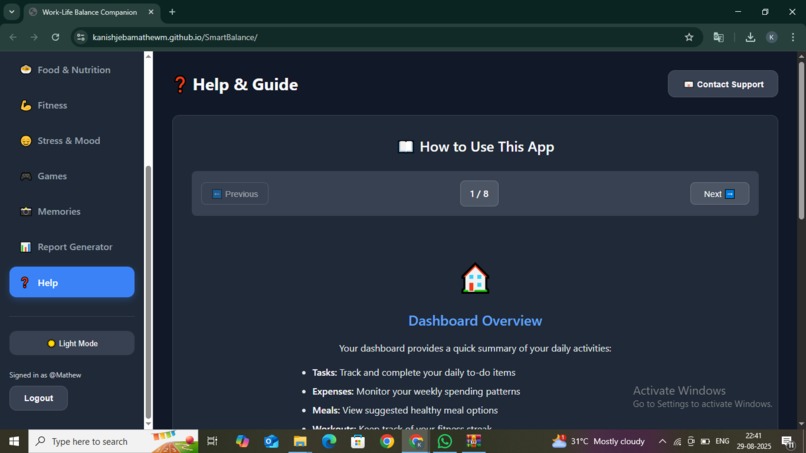806x453 pixels.
Task: Click the Fitness flexed arm icon
Action: [26, 105]
